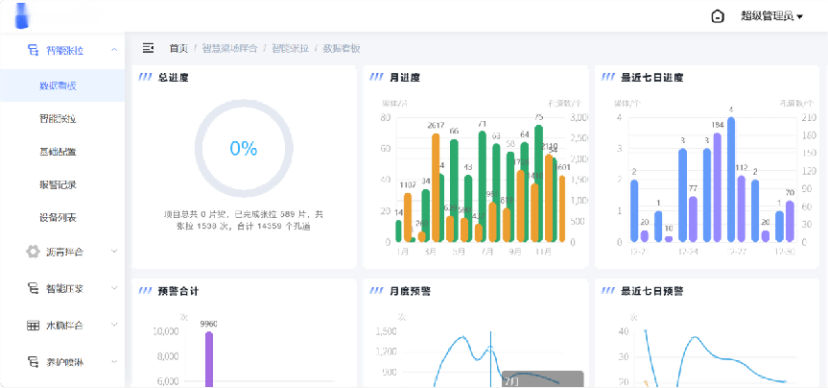Click the orange bar labeled 2617 in 月进度
Screen dimensions: 828x388
(x=436, y=188)
